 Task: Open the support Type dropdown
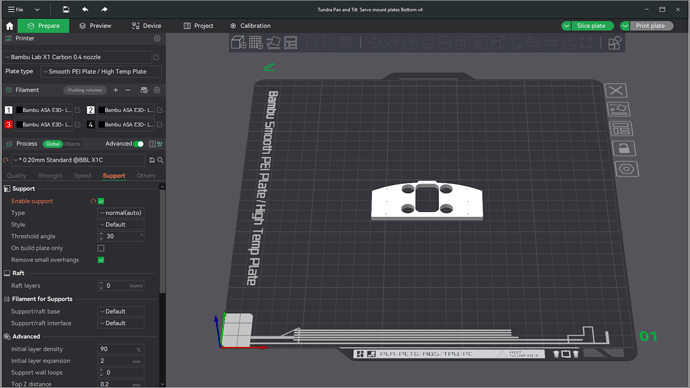pos(121,213)
